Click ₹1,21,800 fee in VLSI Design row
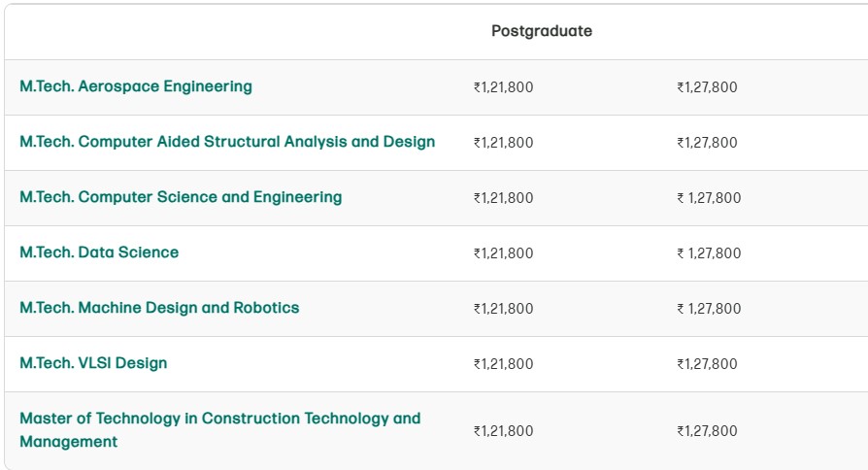 pyautogui.click(x=503, y=364)
